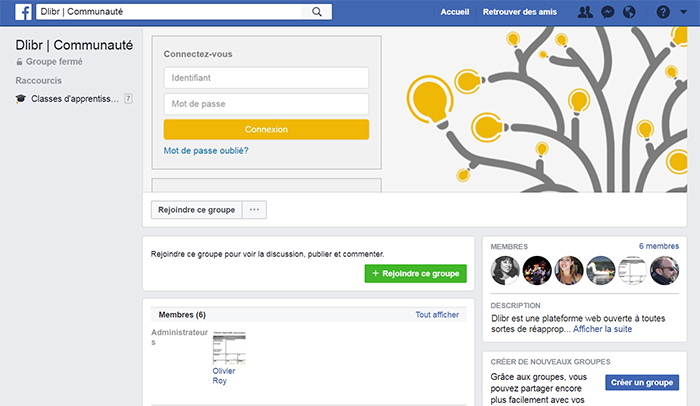Open Retrouver des amis
This screenshot has height=406, width=700.
coord(520,12)
